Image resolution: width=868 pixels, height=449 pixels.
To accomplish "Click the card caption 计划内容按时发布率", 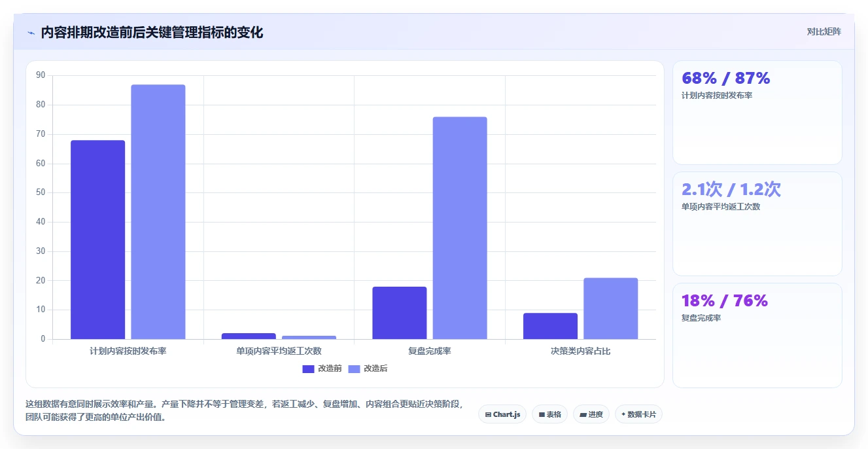I will (717, 96).
